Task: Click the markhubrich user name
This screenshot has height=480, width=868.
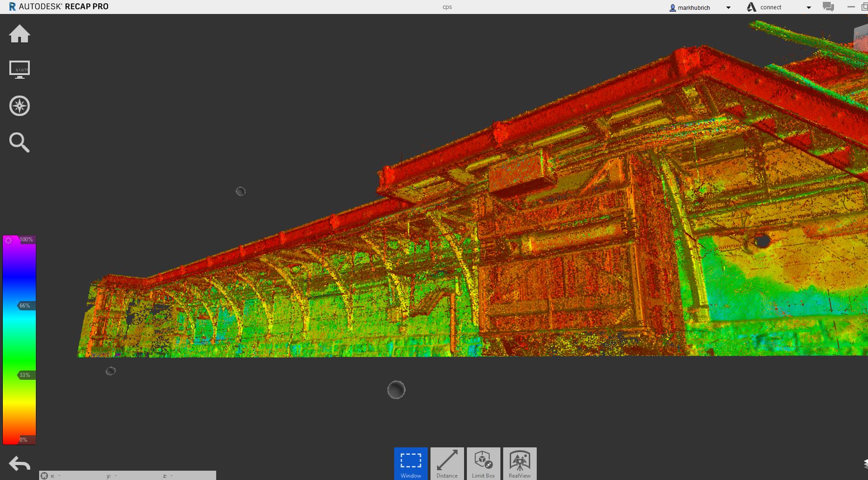Action: (694, 7)
